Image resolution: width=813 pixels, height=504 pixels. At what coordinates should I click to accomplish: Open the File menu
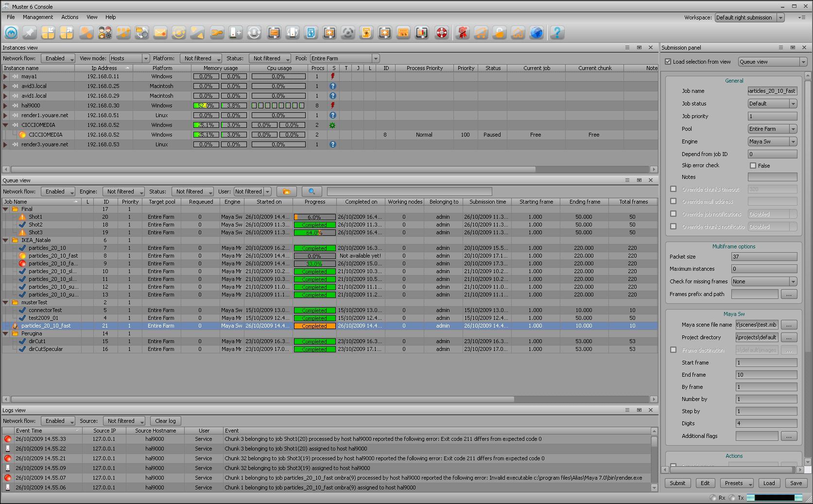[x=11, y=17]
